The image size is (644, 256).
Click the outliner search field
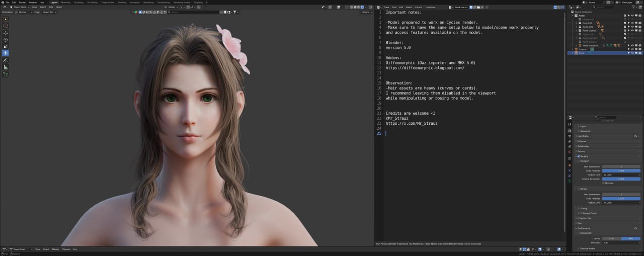(603, 7)
